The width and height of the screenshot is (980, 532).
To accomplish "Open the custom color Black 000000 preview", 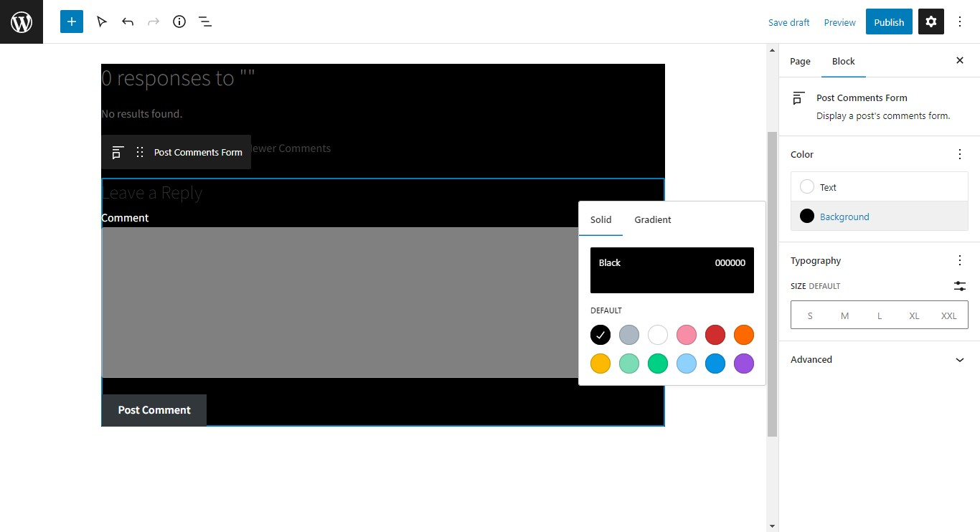I will (672, 270).
